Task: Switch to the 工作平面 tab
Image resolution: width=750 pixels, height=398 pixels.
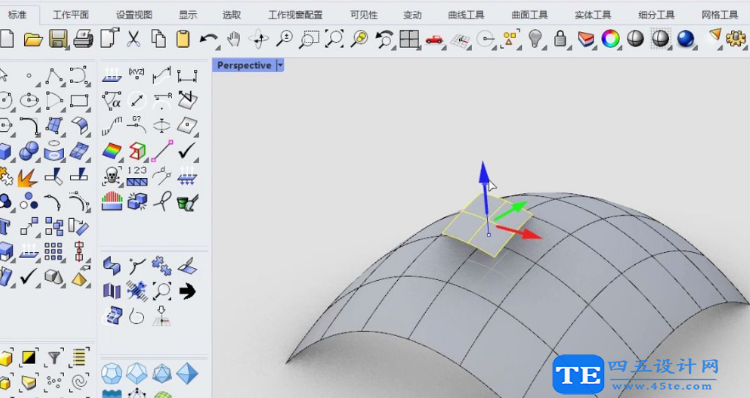Action: coord(71,15)
